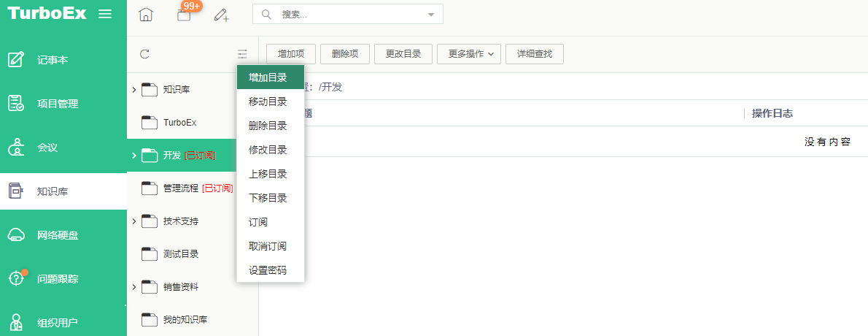Select the 我的知识库 folder in tree
Screen dimensions: 868x336
[185, 321]
